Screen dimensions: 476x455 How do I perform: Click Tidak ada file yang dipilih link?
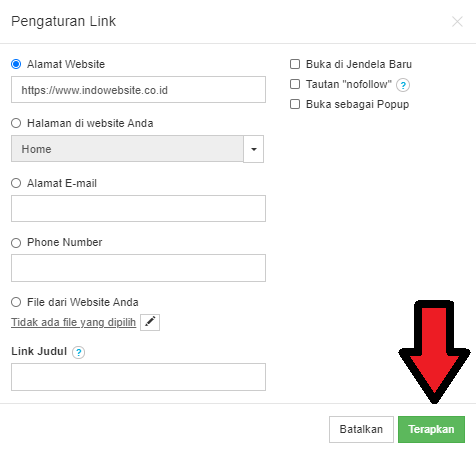click(73, 322)
